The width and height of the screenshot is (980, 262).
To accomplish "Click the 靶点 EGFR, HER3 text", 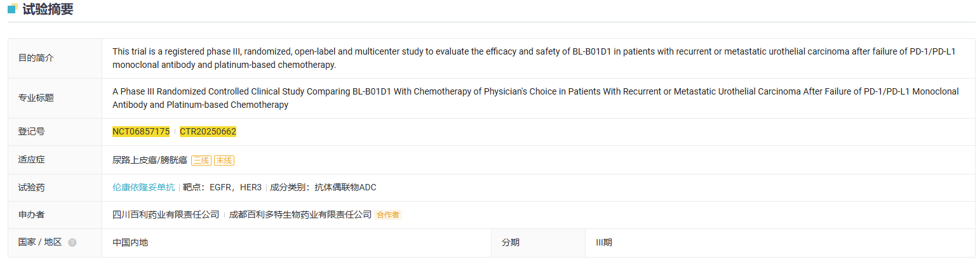I will 222,187.
